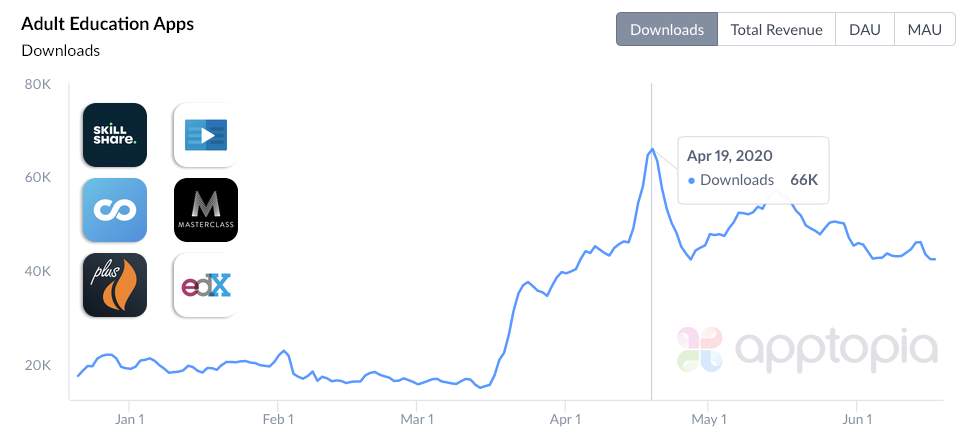Select the MasterClass app icon
This screenshot has width=968, height=434.
(205, 210)
